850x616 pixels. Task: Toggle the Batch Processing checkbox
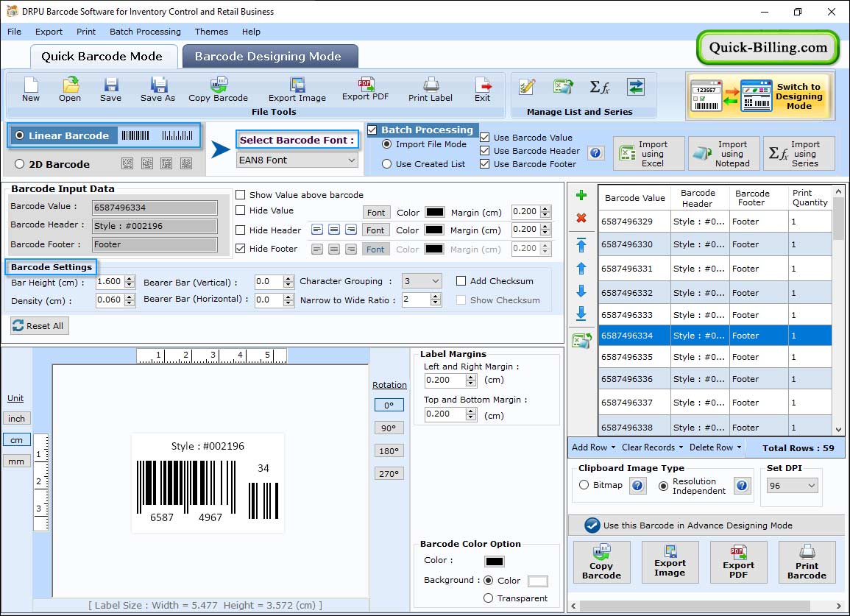point(372,130)
